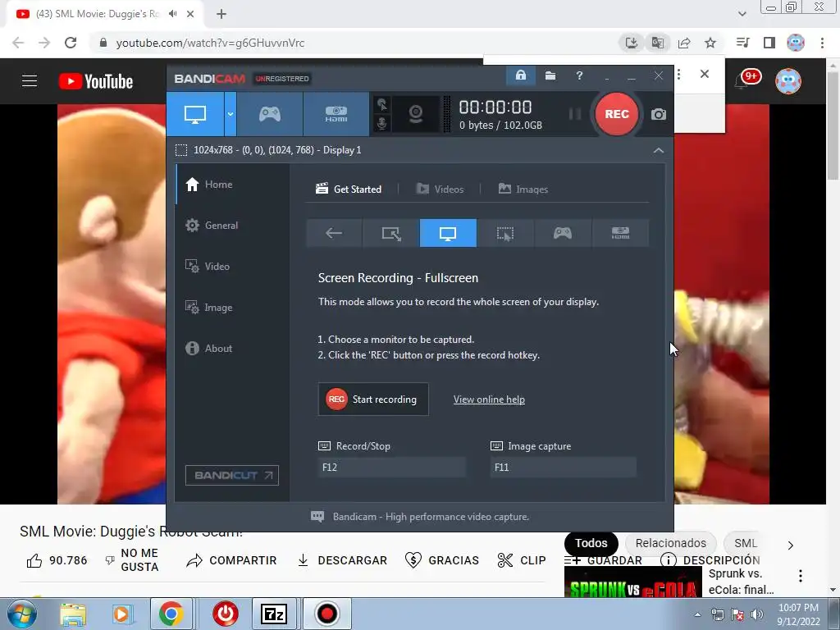Toggle the microphone recording icon
Screen dimensions: 840x630
(382, 123)
